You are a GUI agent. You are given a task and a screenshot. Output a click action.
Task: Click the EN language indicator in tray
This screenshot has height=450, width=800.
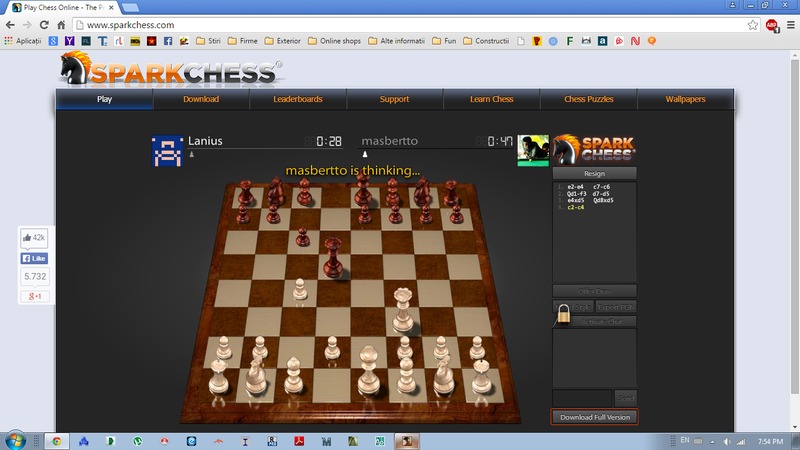(x=685, y=440)
